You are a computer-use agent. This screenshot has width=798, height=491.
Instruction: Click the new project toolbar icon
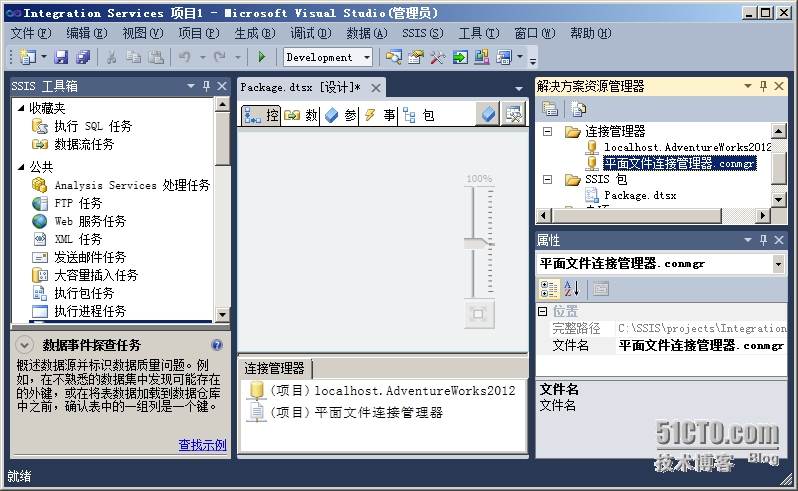[x=27, y=57]
